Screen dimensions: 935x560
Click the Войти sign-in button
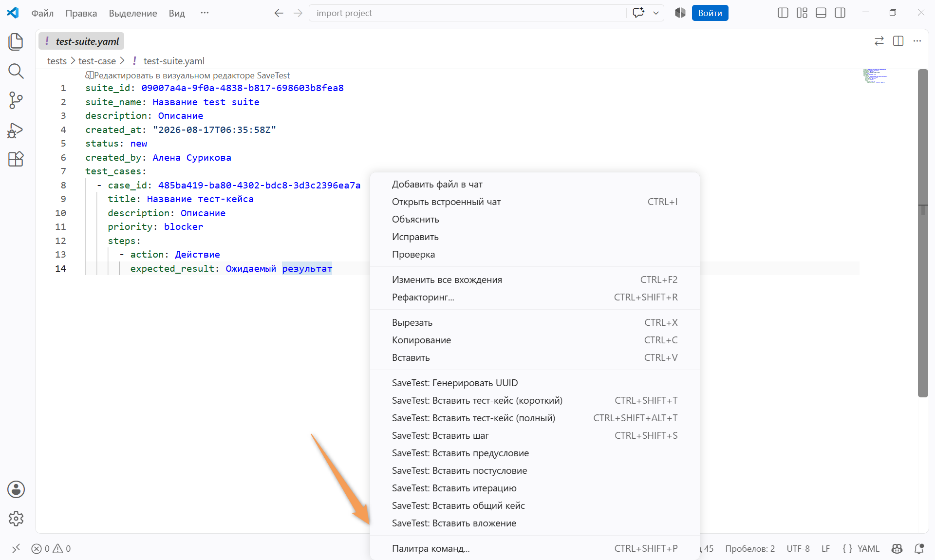pos(710,13)
